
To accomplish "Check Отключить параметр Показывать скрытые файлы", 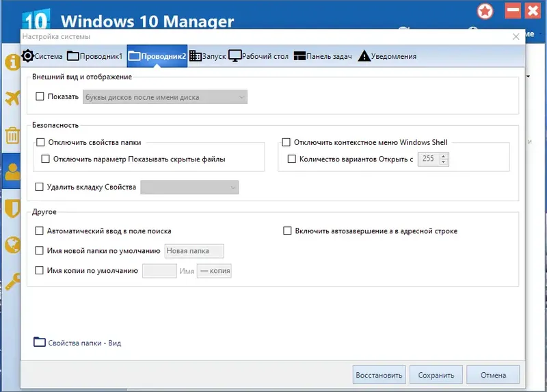I will coord(45,159).
